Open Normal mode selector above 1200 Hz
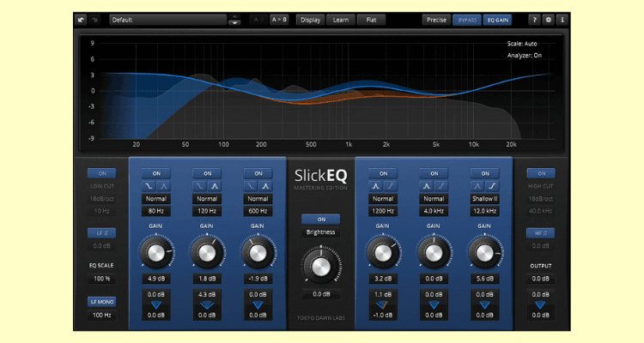 click(383, 199)
